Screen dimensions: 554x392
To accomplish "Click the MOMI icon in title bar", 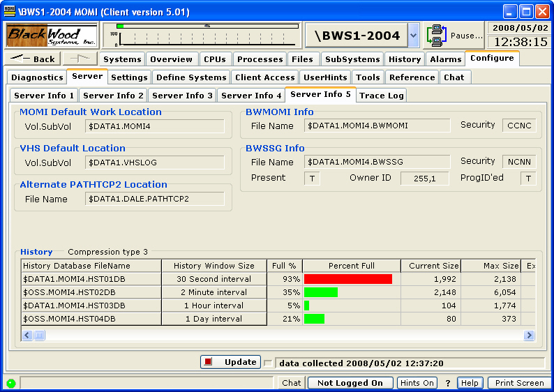I will point(10,11).
